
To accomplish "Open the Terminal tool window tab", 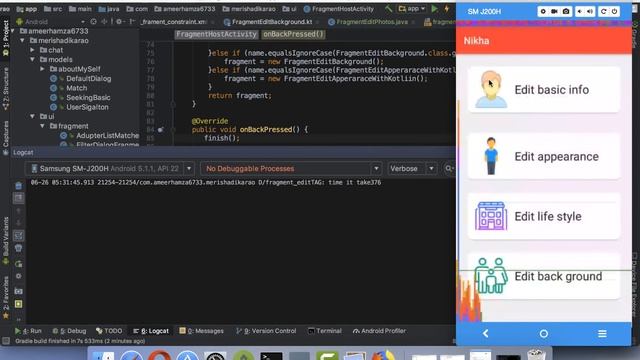I will [x=325, y=331].
